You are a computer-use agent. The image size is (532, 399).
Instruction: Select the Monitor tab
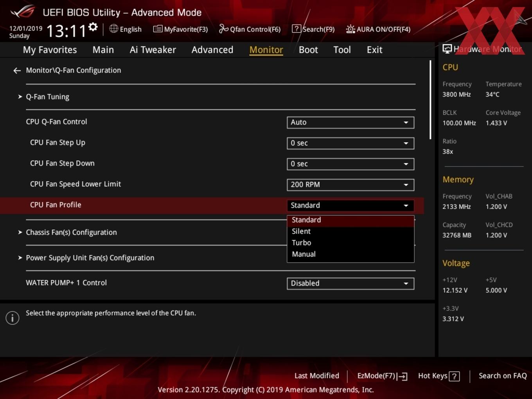[x=266, y=50]
